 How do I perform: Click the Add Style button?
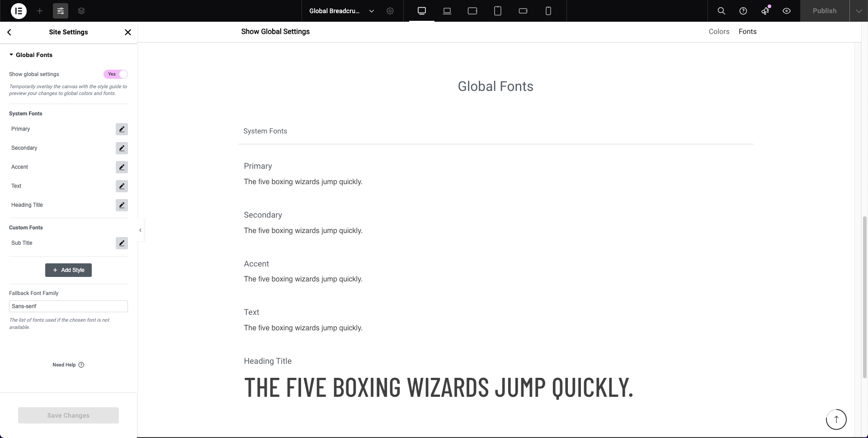[68, 270]
